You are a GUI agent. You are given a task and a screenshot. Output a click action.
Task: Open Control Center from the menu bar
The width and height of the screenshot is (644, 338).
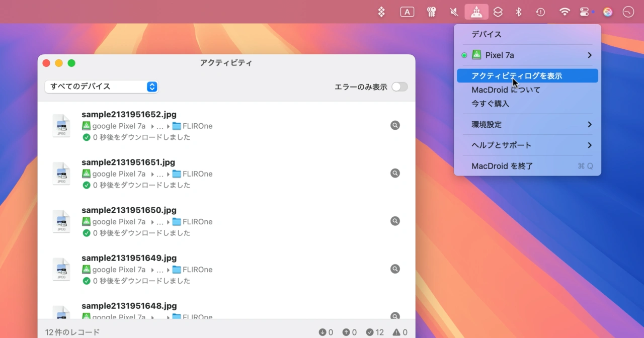click(x=584, y=12)
